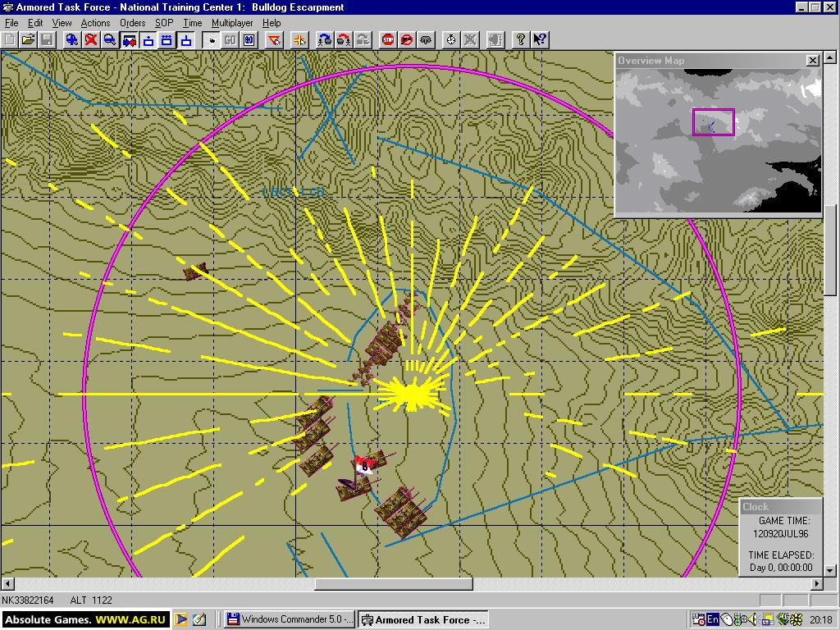Screen dimensions: 840x630
Task: Click the red X magnifier zoom reset icon
Action: [x=90, y=39]
